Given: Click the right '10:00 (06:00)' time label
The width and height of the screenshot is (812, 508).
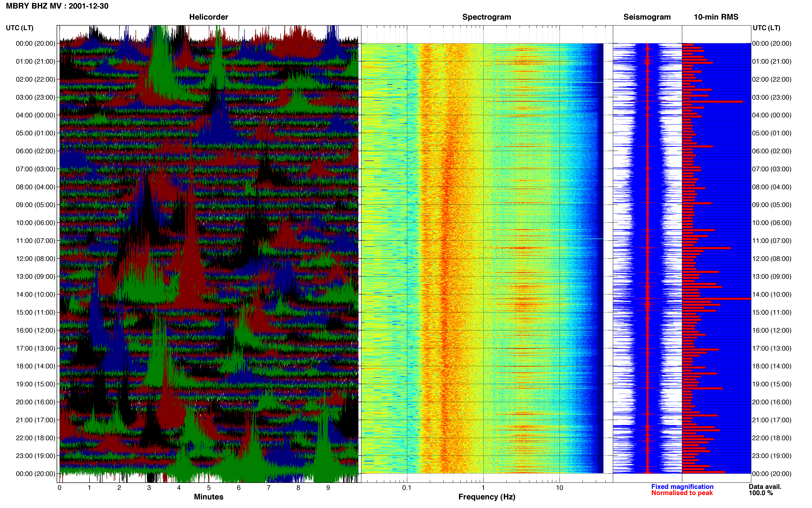Looking at the screenshot, I should pos(772,223).
